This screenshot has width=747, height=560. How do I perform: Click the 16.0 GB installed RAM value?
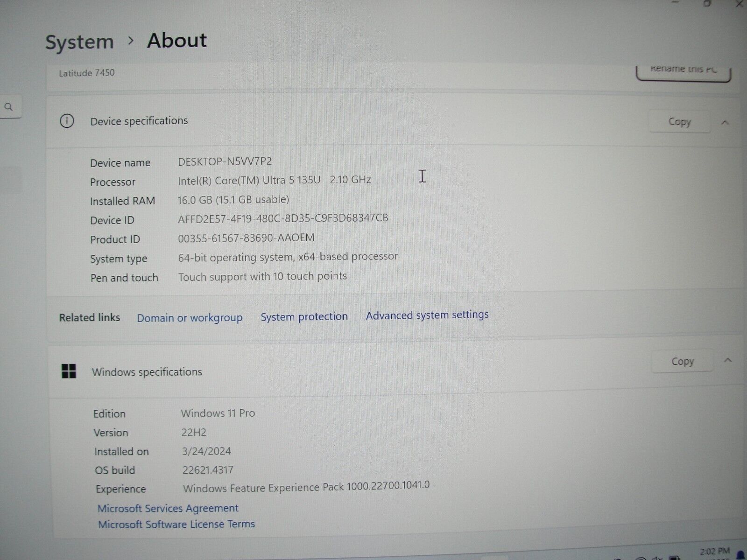click(233, 200)
